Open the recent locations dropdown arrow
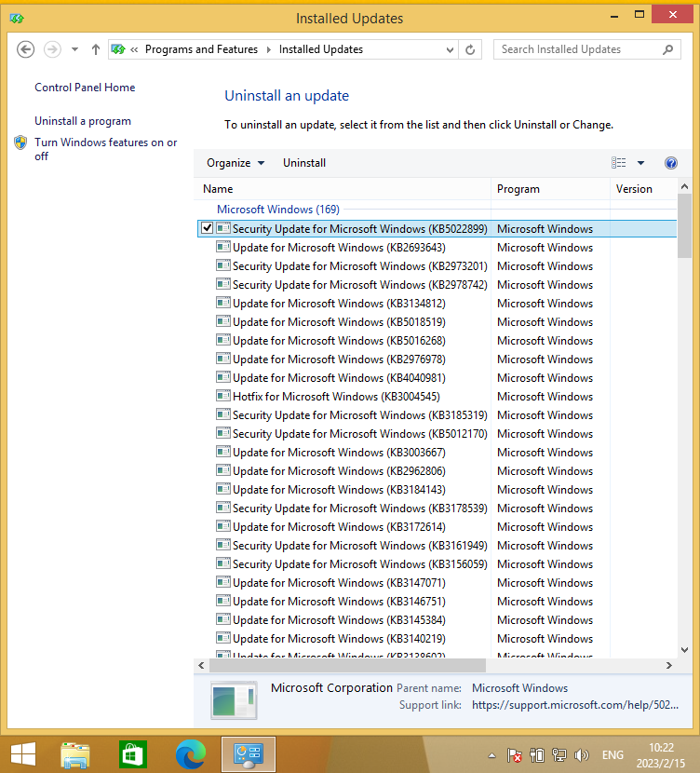Image resolution: width=700 pixels, height=773 pixels. tap(74, 49)
